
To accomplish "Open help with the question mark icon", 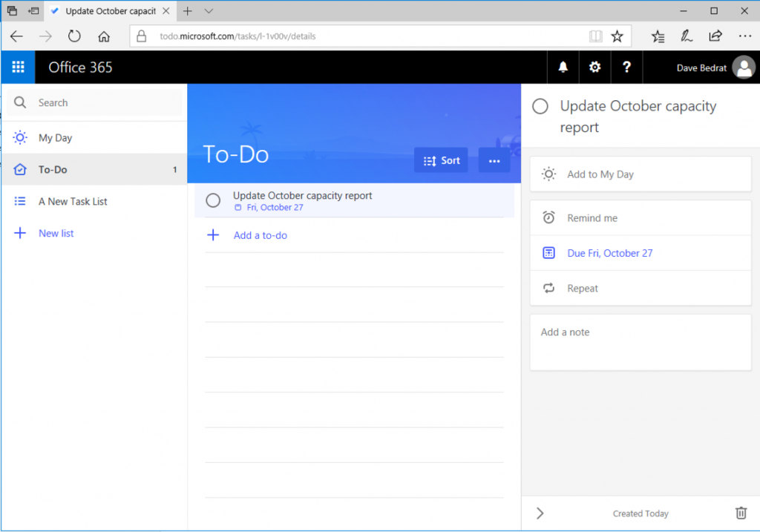I will tap(626, 67).
